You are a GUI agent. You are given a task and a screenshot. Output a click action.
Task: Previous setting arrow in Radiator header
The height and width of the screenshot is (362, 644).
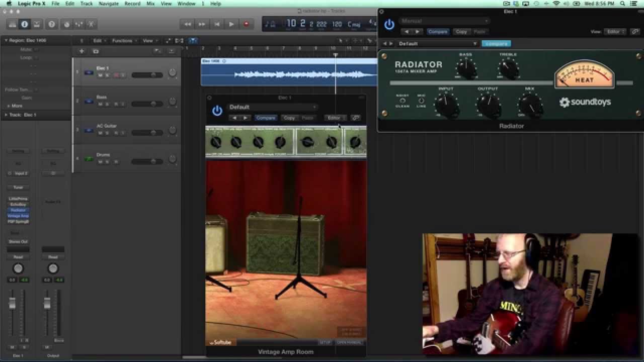[x=407, y=32]
